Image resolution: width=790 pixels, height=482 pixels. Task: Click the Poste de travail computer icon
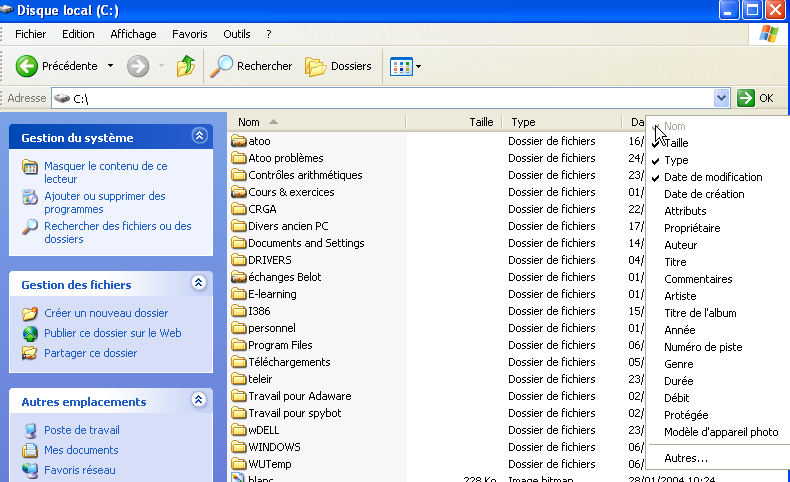pyautogui.click(x=30, y=430)
